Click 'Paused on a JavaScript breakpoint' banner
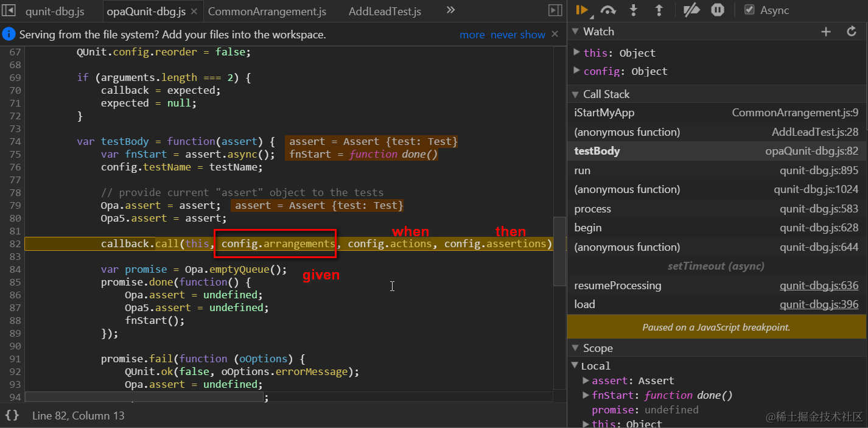This screenshot has height=428, width=868. pos(717,327)
